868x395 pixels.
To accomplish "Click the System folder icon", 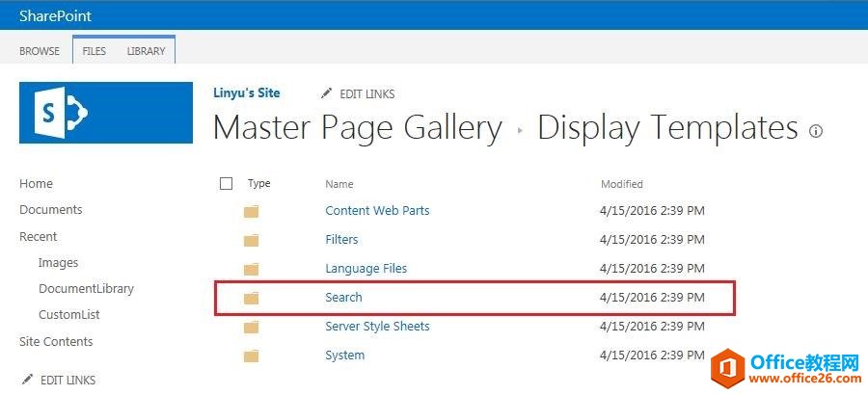I will (252, 355).
